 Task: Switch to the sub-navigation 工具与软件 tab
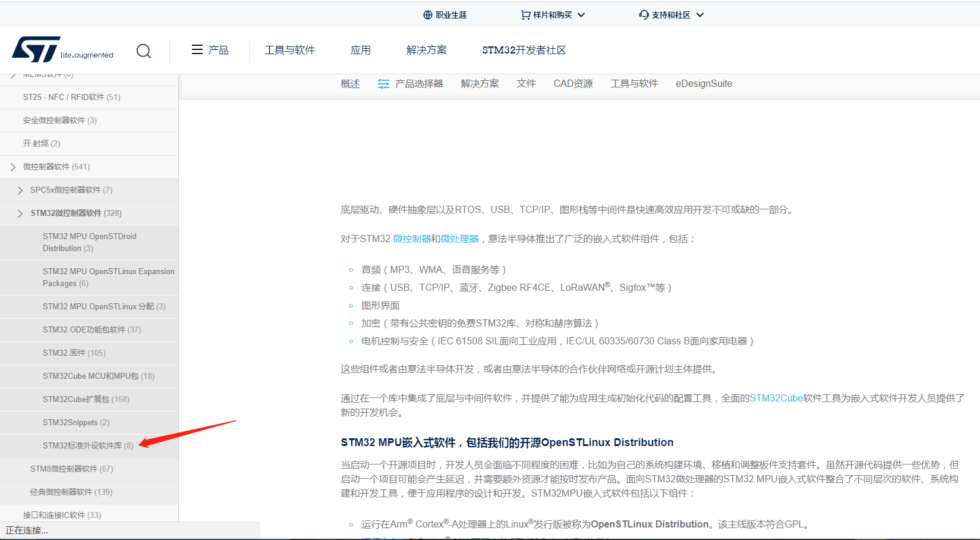[635, 84]
